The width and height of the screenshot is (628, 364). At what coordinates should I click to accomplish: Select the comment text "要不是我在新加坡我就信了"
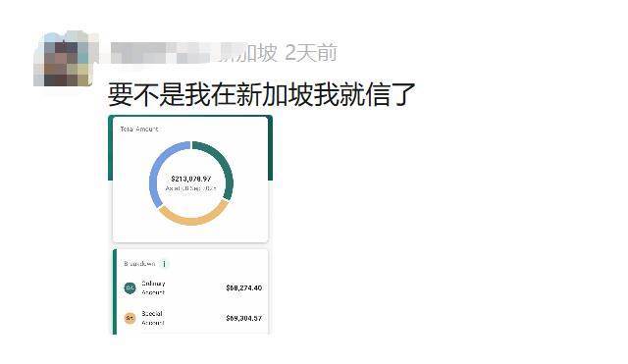point(262,94)
